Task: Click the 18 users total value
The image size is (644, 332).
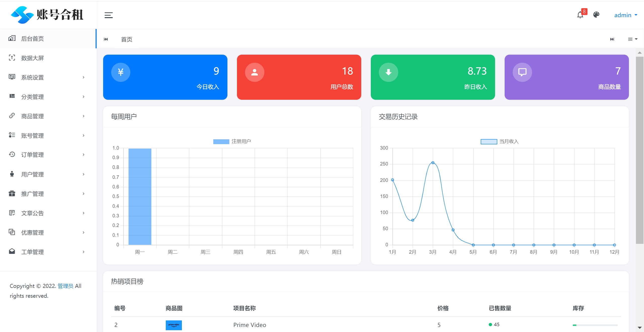Action: (347, 71)
